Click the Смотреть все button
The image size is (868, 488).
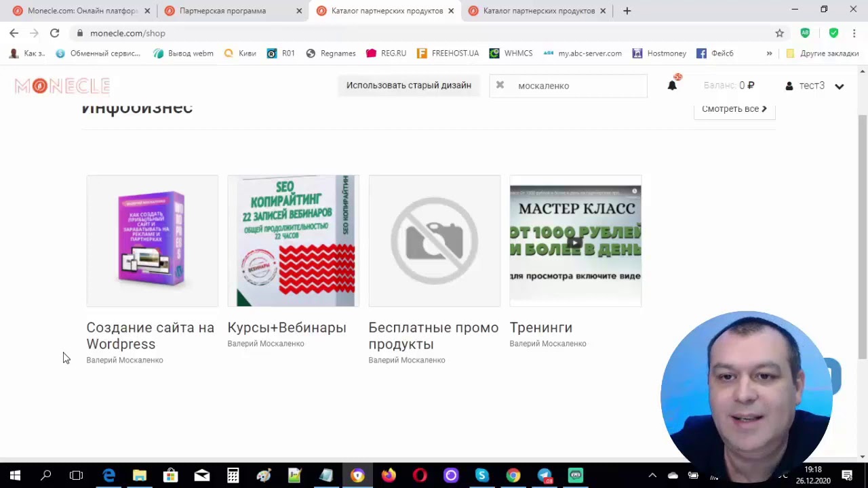[734, 108]
